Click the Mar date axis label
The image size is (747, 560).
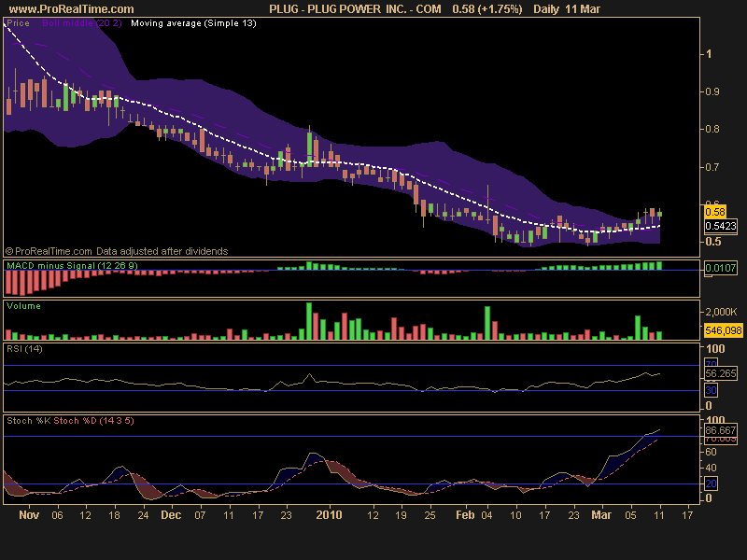tap(601, 515)
